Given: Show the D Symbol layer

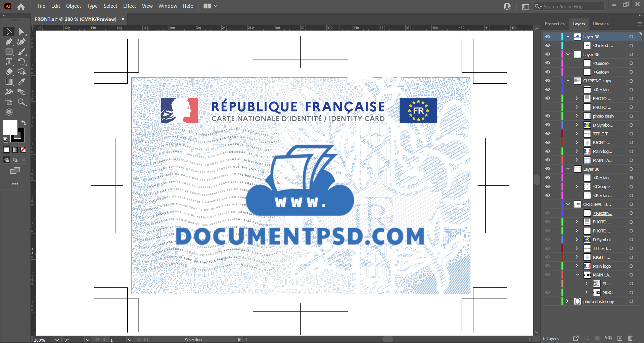Looking at the screenshot, I should (x=548, y=240).
